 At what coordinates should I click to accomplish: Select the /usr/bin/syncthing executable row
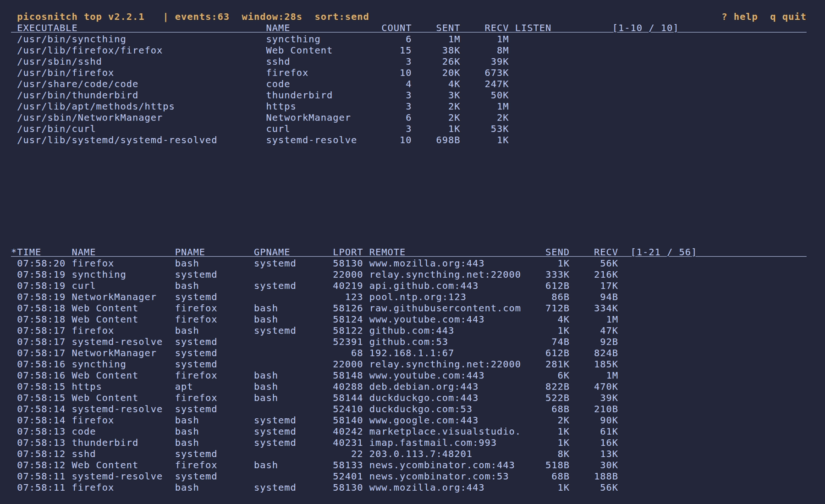pyautogui.click(x=409, y=39)
